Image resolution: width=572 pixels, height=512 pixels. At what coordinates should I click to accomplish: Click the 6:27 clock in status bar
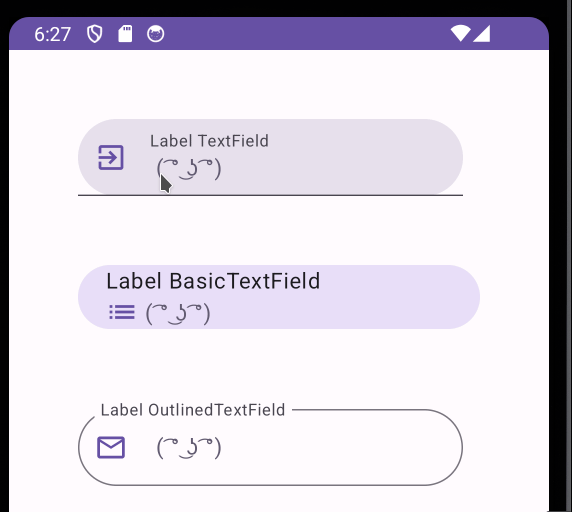53,35
